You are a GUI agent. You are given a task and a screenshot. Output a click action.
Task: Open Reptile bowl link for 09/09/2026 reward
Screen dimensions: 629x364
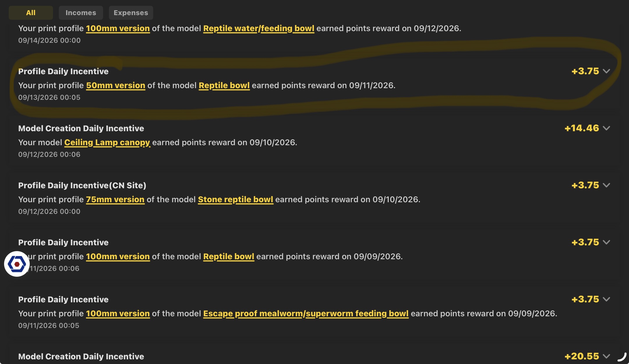tap(229, 257)
